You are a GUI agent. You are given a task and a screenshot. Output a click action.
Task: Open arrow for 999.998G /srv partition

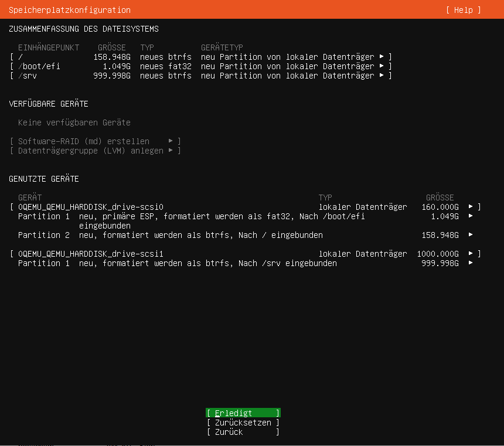point(471,263)
